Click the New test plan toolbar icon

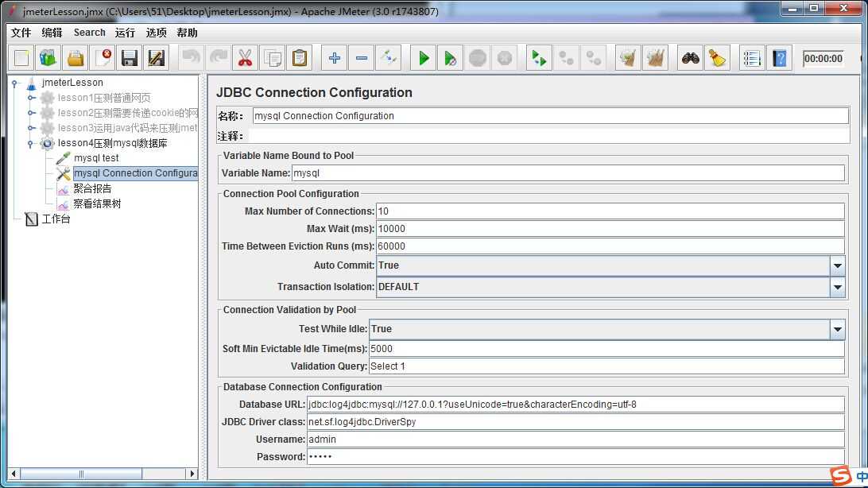click(x=21, y=58)
